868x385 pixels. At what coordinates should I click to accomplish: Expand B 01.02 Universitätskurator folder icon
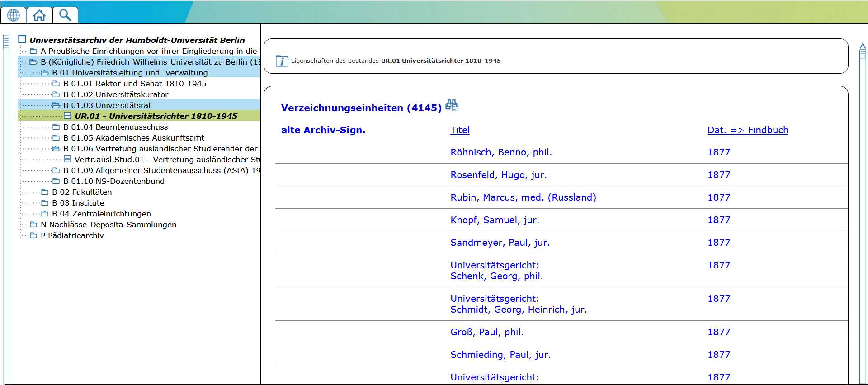point(56,94)
